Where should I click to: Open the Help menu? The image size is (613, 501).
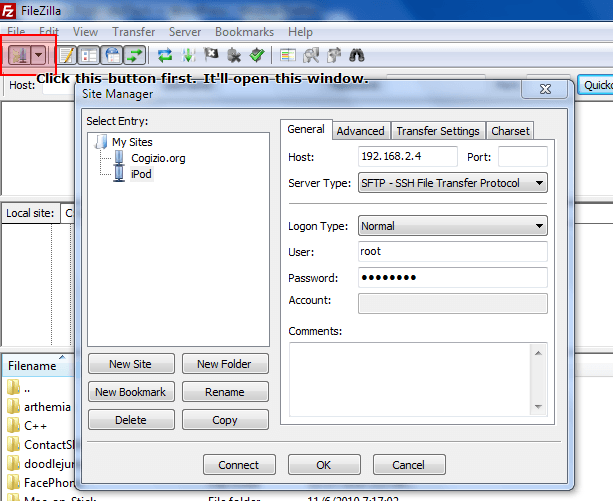click(x=300, y=32)
